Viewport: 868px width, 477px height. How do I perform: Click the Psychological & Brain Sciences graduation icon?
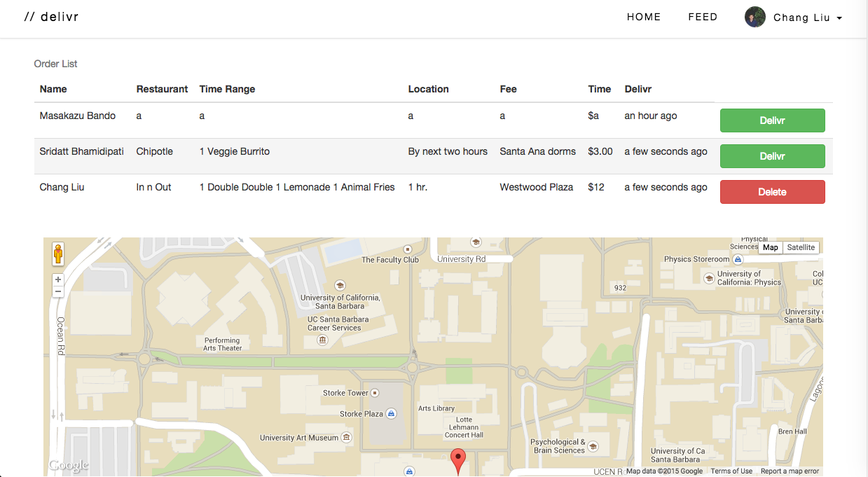click(x=593, y=446)
